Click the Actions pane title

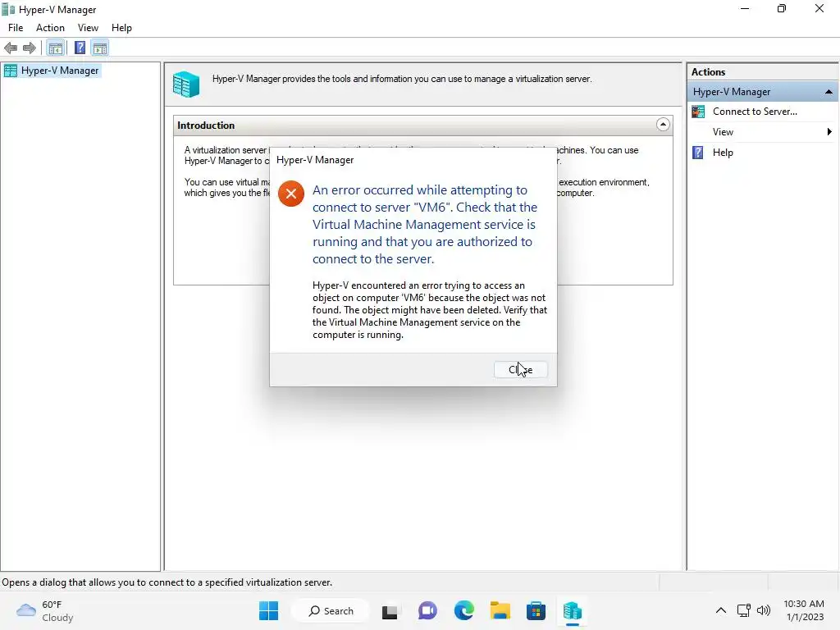coord(708,72)
